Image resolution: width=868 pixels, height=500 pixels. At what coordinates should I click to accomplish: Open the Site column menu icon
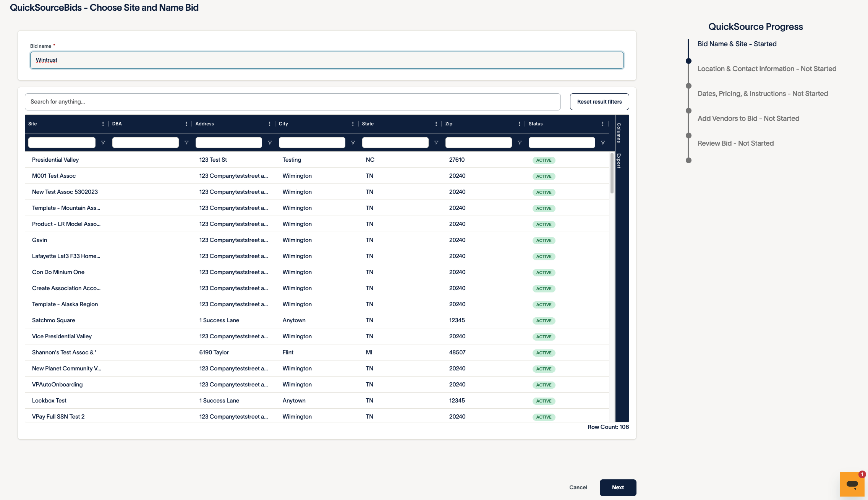pos(103,124)
